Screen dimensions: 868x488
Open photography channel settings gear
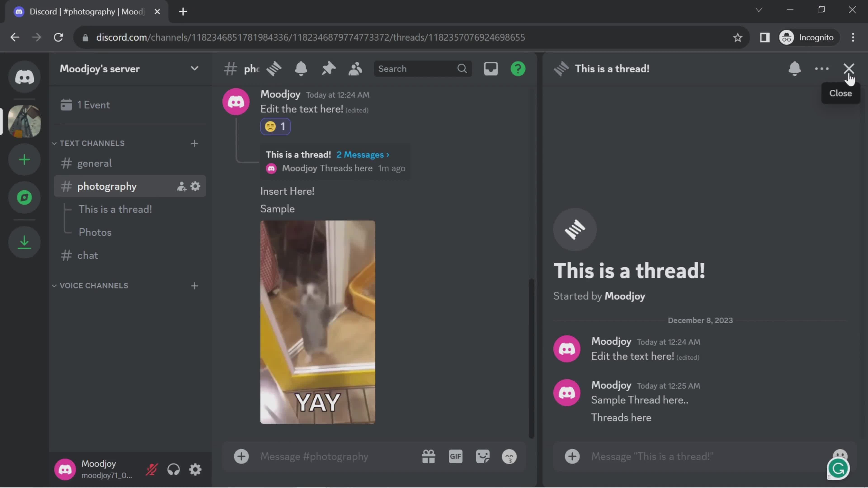196,186
